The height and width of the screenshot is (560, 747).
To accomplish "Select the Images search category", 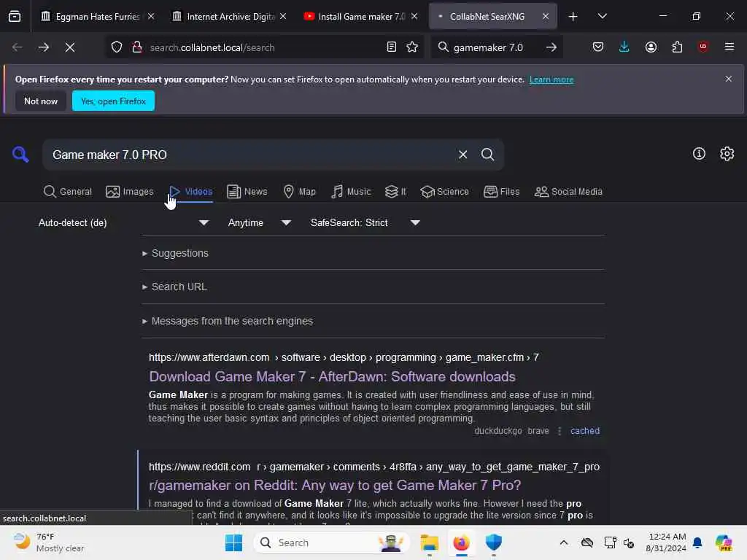I will (130, 192).
